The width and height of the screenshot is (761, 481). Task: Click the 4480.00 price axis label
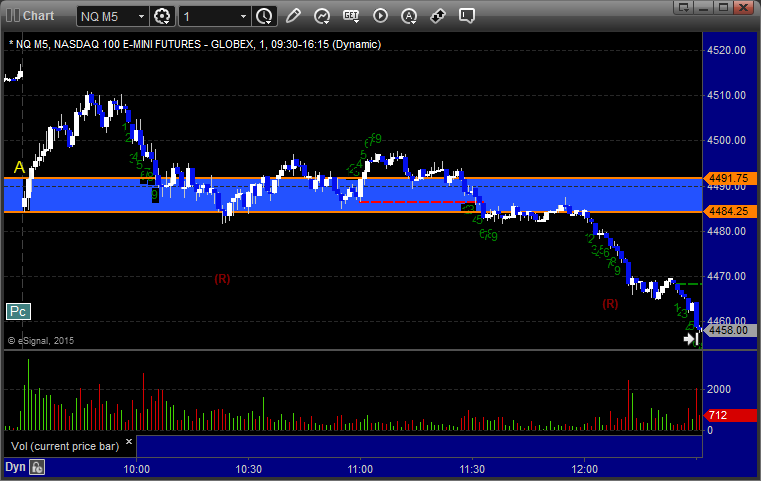[x=727, y=231]
